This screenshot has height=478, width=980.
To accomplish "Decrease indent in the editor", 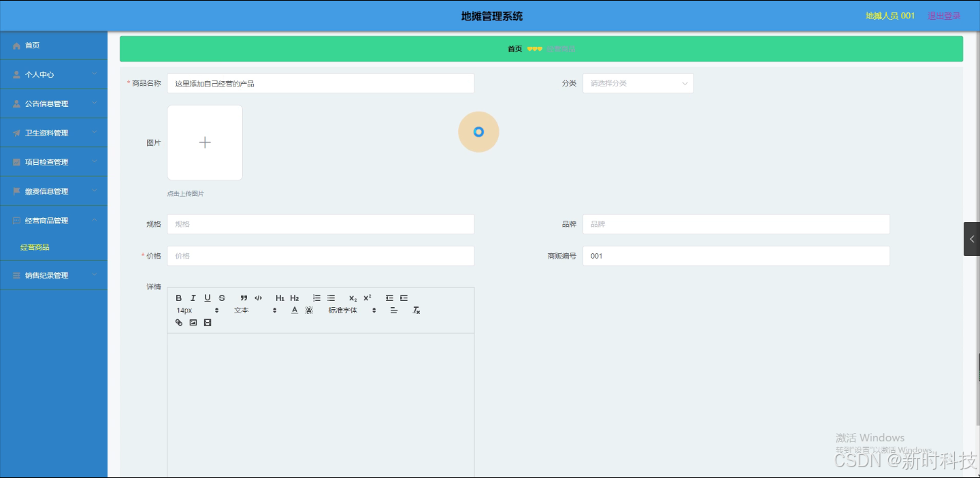I will coord(389,298).
